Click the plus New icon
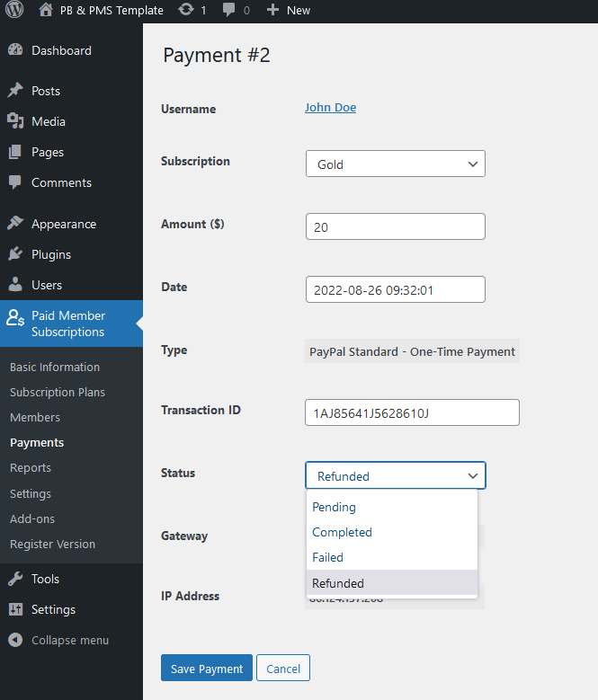598x700 pixels. point(273,10)
